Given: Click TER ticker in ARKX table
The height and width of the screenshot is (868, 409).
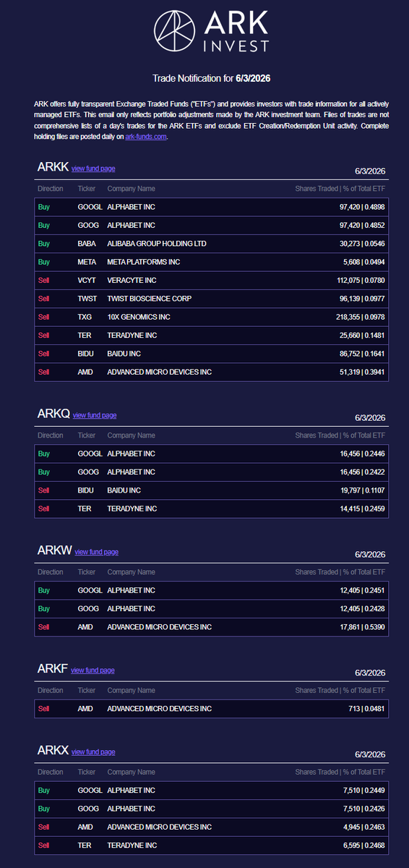Looking at the screenshot, I should point(85,845).
